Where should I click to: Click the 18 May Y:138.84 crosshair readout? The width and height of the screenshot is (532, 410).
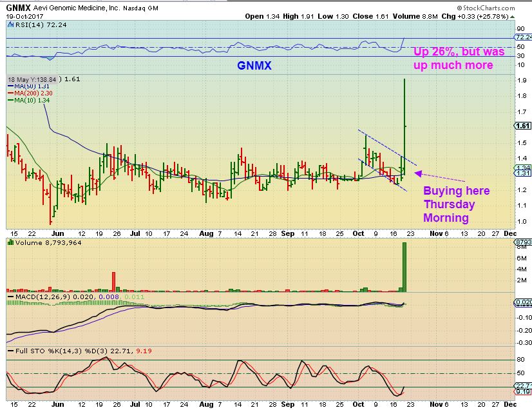click(x=32, y=79)
